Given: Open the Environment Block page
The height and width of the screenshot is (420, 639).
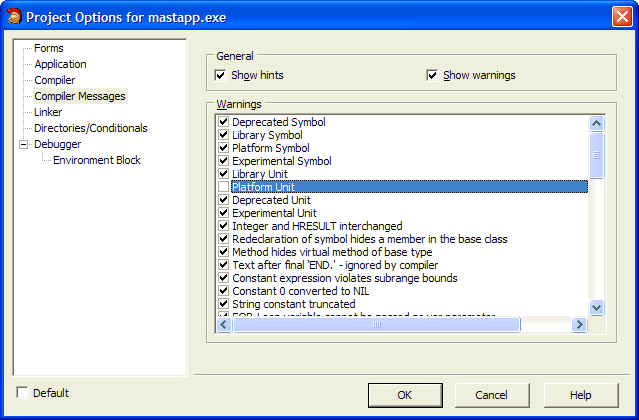Looking at the screenshot, I should click(96, 160).
